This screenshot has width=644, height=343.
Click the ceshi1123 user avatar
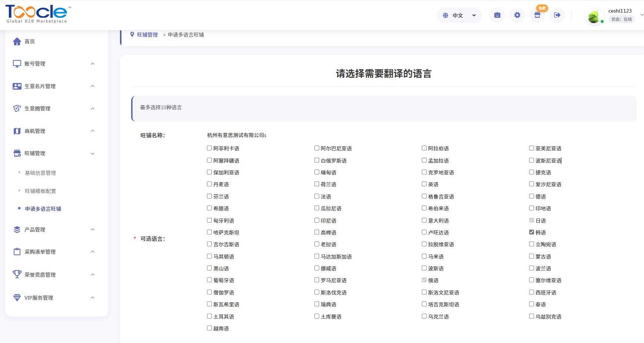pos(594,17)
